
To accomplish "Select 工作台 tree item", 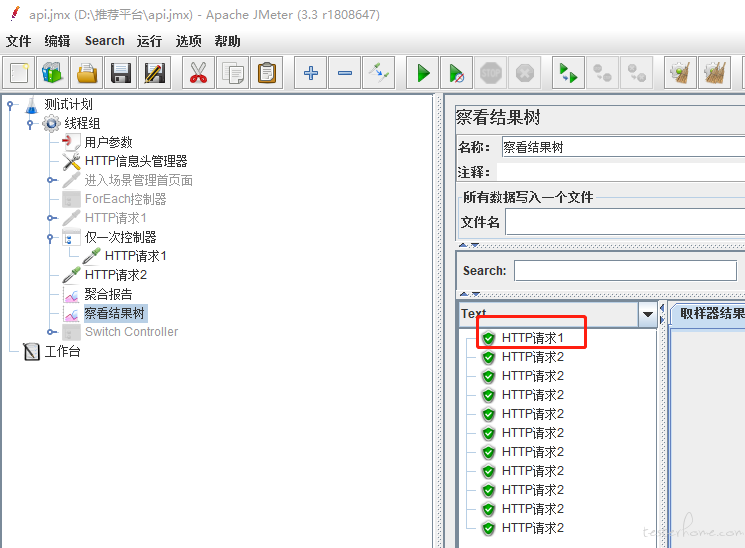I will [x=62, y=352].
